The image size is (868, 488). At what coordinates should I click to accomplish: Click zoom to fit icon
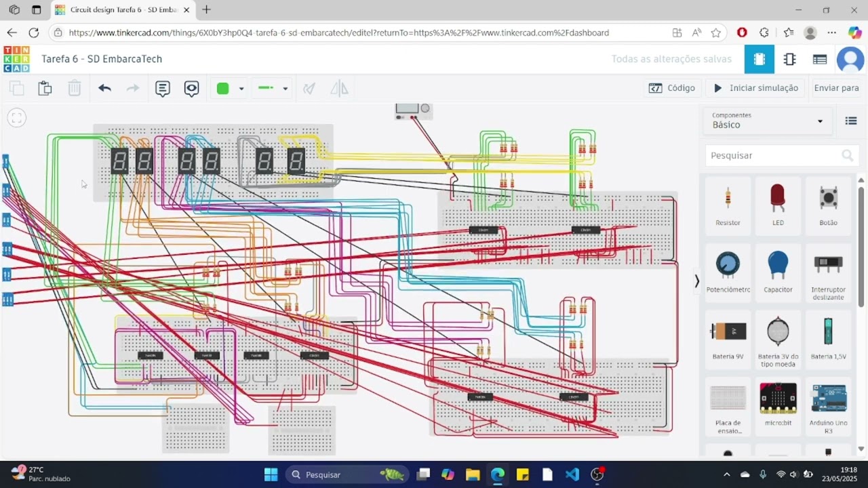pyautogui.click(x=17, y=118)
